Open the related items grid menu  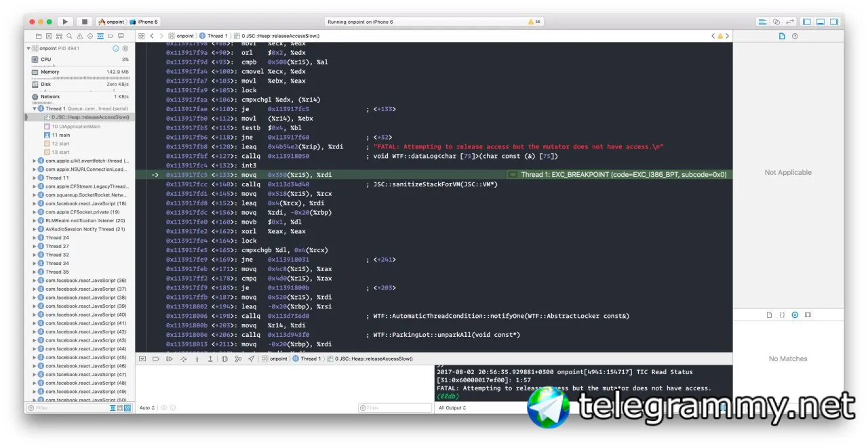coord(141,36)
